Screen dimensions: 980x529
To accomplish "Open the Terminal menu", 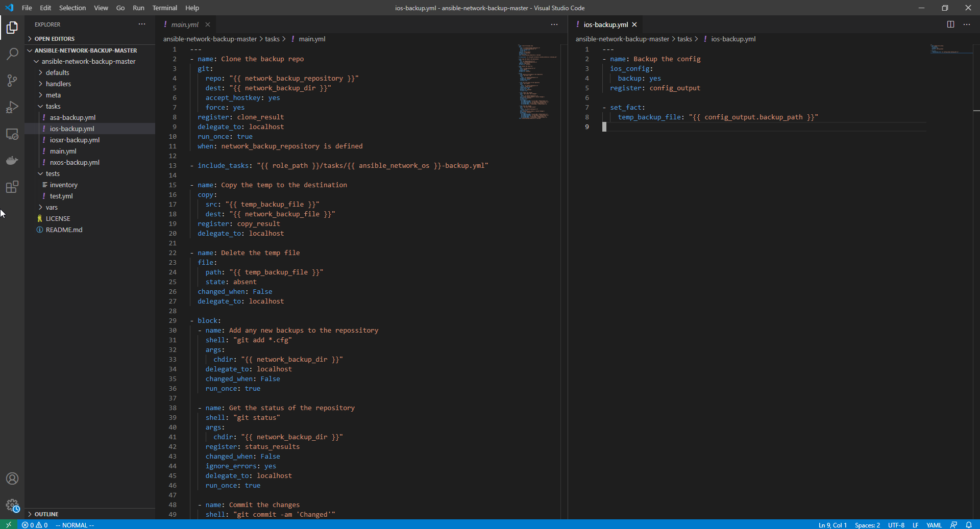I will click(x=164, y=8).
